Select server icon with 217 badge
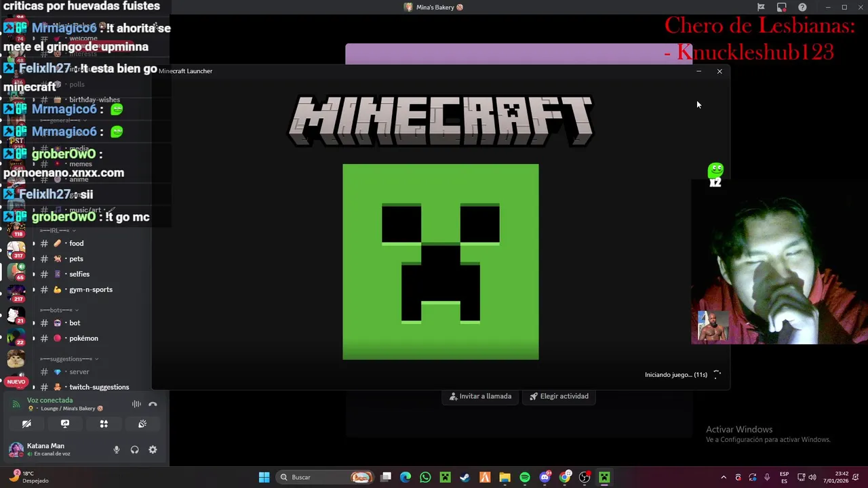 point(16,293)
